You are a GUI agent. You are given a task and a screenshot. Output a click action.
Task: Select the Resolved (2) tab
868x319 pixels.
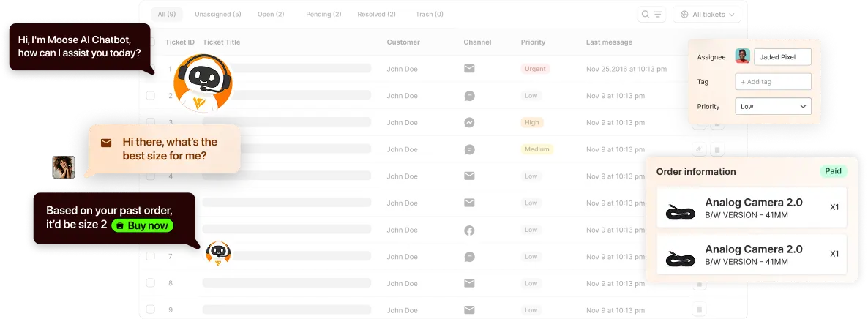click(376, 14)
